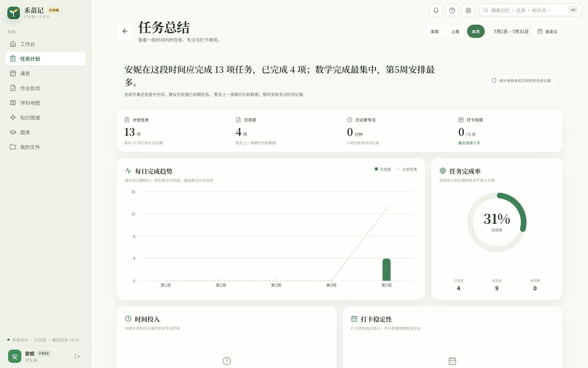Click the 4 项 completed tasks figure
Image resolution: width=588 pixels, height=368 pixels.
coord(241,132)
